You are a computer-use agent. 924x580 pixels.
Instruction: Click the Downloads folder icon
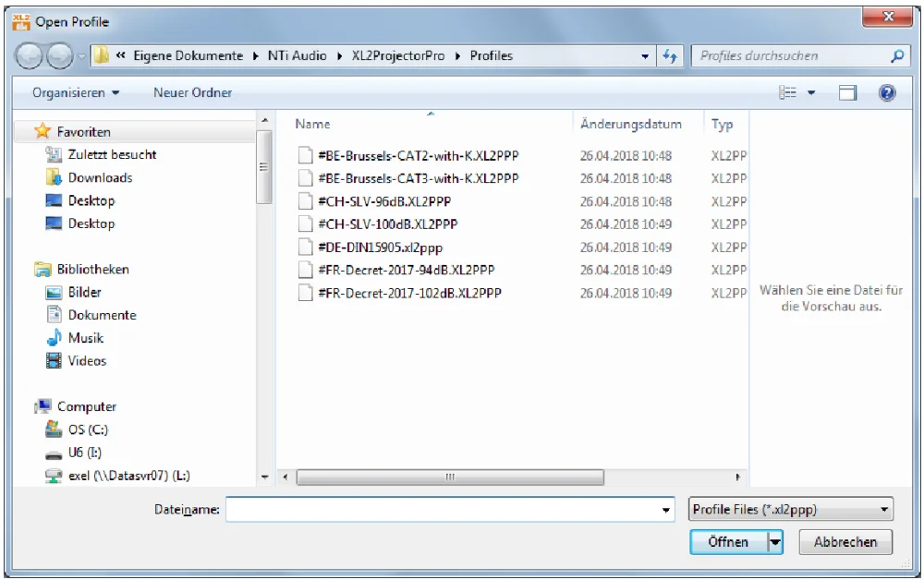(x=54, y=176)
